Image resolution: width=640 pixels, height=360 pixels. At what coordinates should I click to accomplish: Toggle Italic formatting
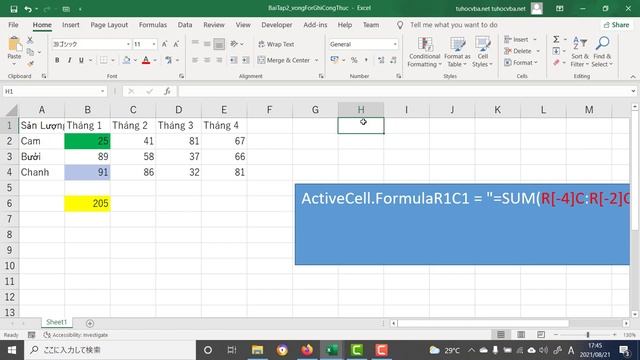pos(69,60)
